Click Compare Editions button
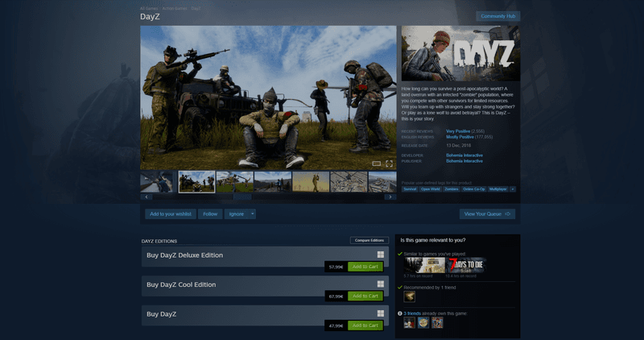 point(369,240)
